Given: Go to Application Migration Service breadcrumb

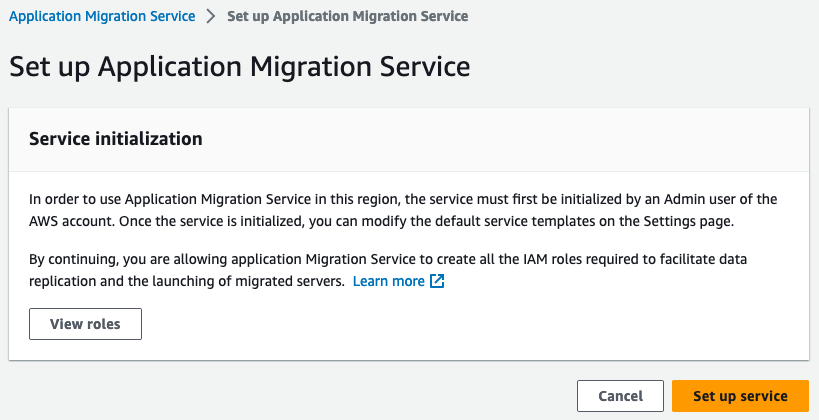Looking at the screenshot, I should pyautogui.click(x=102, y=17).
